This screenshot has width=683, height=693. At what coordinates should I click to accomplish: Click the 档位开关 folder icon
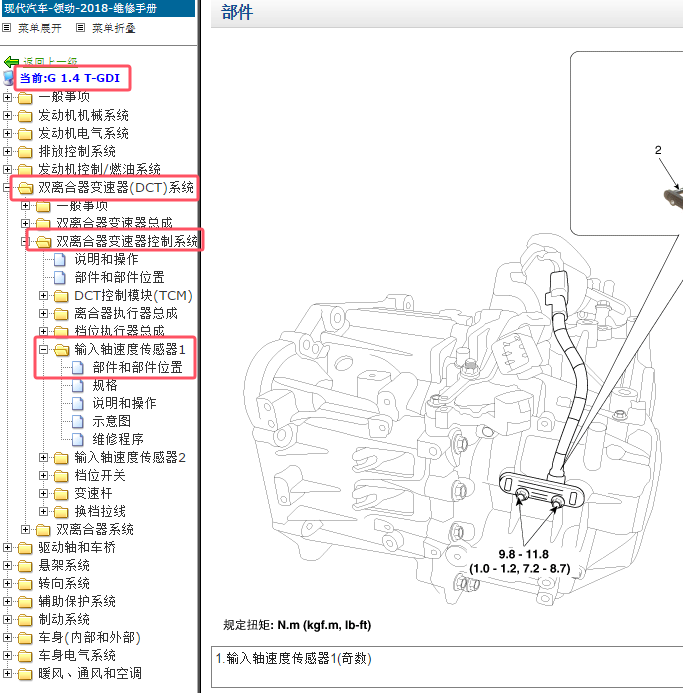pos(61,476)
